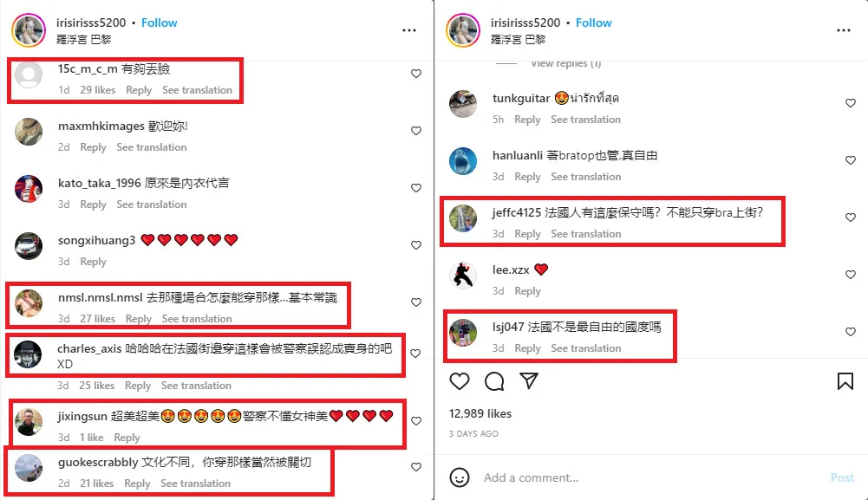868x500 pixels.
Task: Like songxihuang3's hearts comment
Action: [416, 245]
